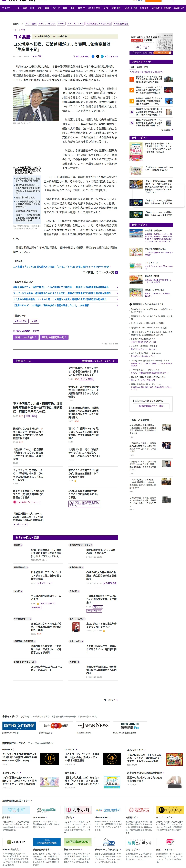The height and width of the screenshot is (868, 186).
Task: Open related link スーパーのコメ価格、過去最高
Action: 65,294
